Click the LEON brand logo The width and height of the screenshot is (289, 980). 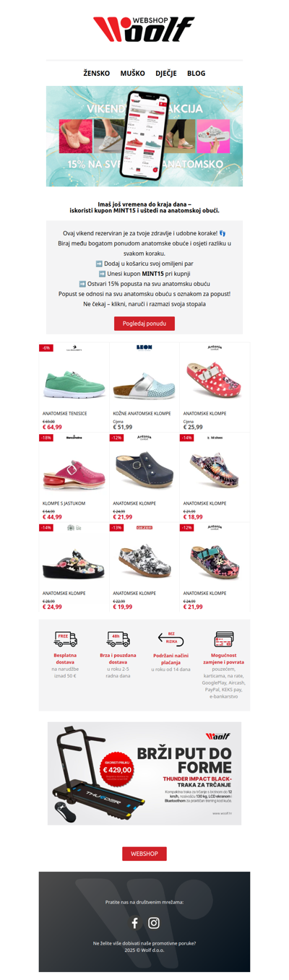(144, 347)
